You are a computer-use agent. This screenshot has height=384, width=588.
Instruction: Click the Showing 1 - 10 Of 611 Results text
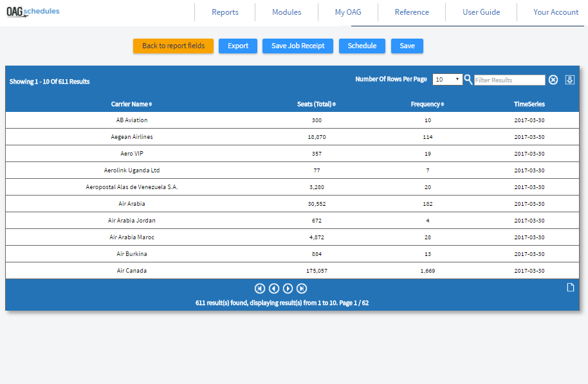(50, 82)
